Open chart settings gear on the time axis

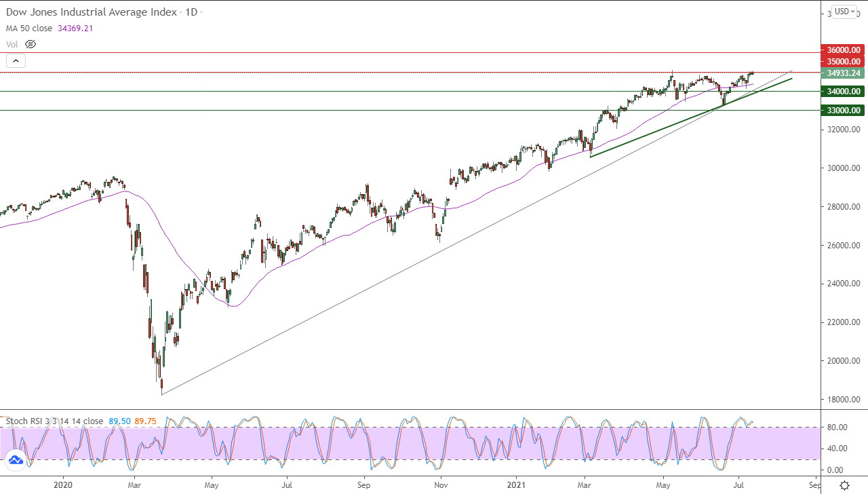[844, 485]
